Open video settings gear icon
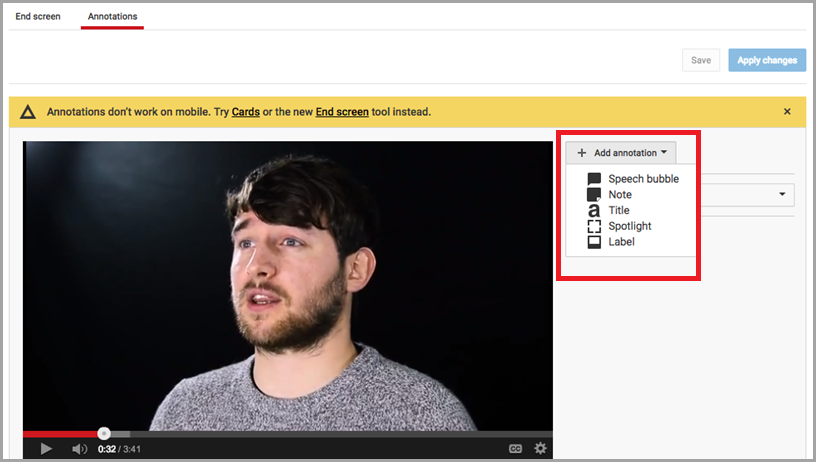This screenshot has width=816, height=462. coord(540,449)
